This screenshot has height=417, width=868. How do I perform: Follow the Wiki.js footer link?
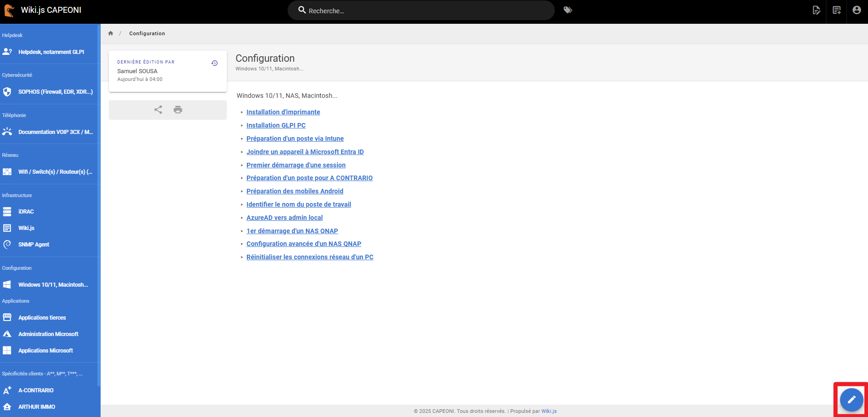click(x=549, y=411)
